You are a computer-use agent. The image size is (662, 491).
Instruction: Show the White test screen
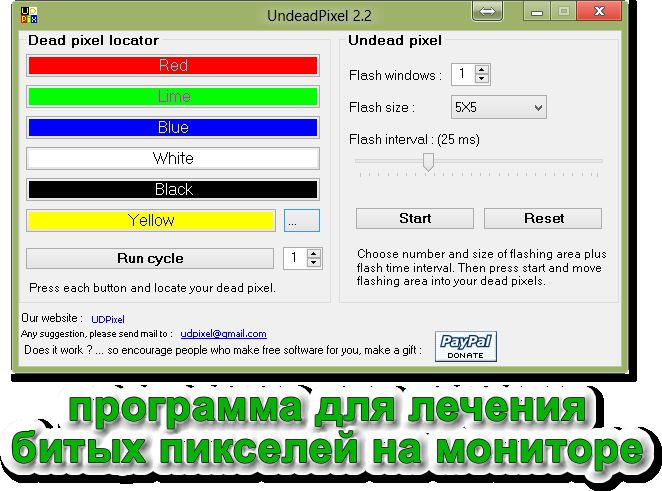pos(173,159)
